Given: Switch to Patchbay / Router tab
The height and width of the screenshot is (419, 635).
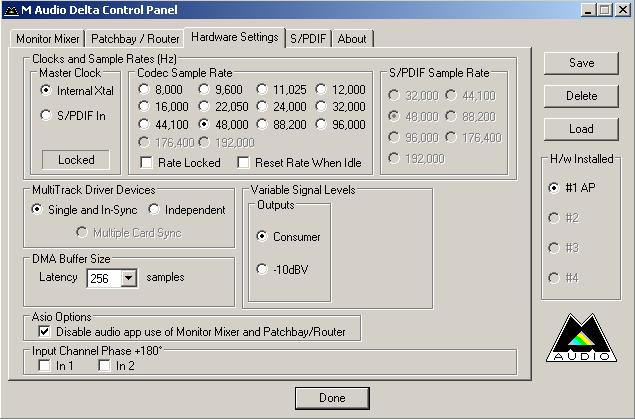Looking at the screenshot, I should tap(135, 39).
